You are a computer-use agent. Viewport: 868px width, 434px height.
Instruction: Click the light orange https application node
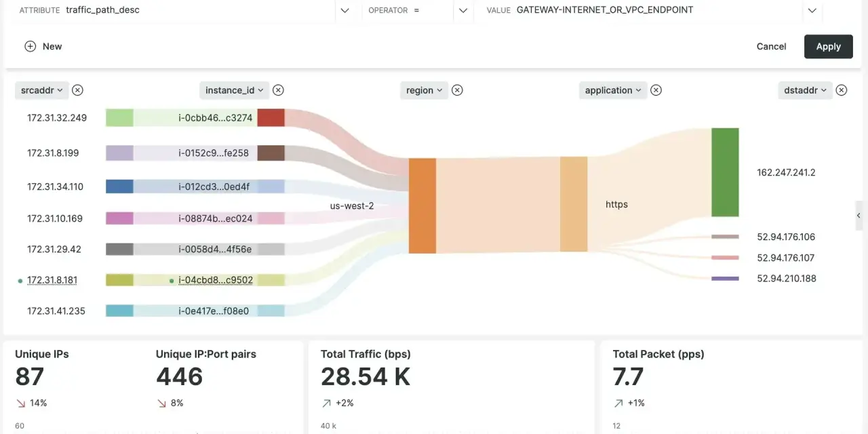[574, 204]
